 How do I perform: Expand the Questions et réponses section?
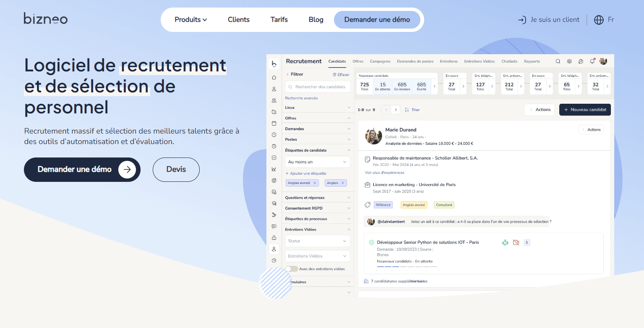click(x=318, y=197)
